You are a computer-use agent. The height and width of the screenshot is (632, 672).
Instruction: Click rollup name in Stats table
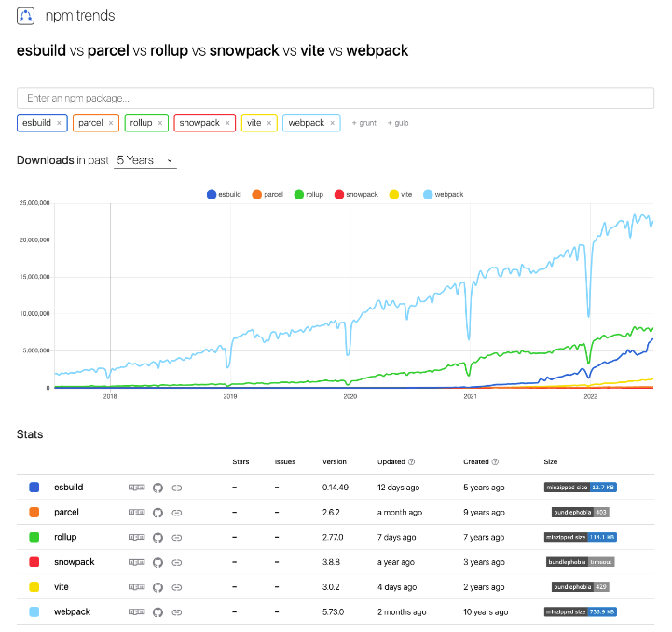click(x=65, y=537)
